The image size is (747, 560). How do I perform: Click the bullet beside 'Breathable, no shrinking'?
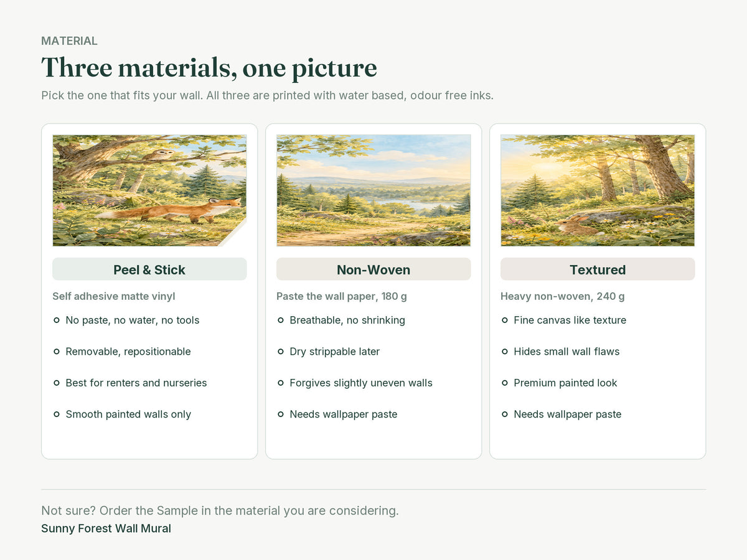point(281,320)
